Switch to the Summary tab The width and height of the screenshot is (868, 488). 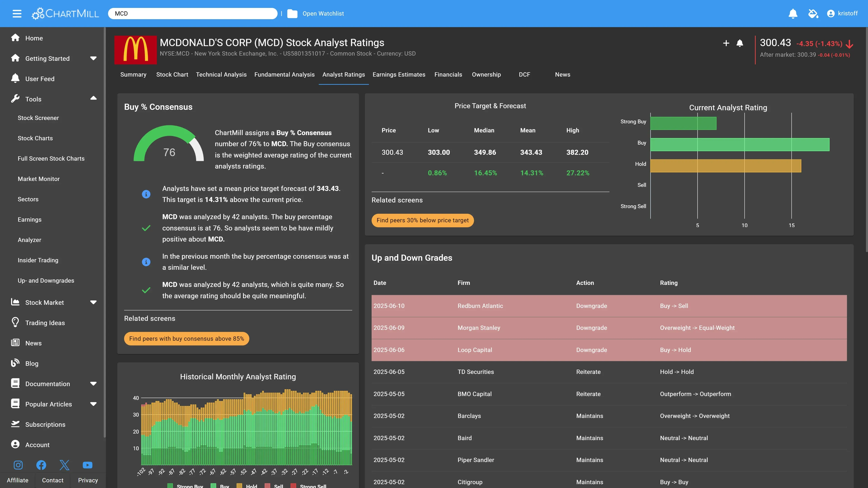133,74
